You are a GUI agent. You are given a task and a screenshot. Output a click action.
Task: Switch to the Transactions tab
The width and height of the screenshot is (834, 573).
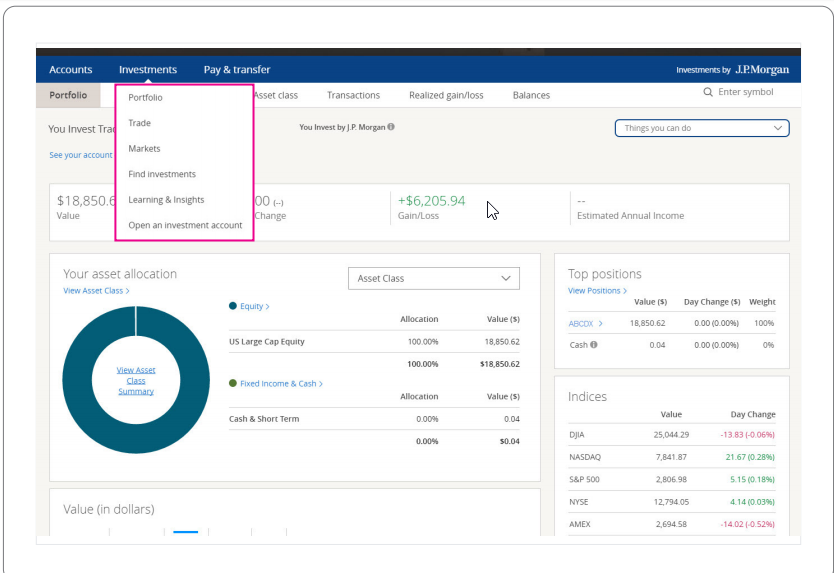(353, 95)
